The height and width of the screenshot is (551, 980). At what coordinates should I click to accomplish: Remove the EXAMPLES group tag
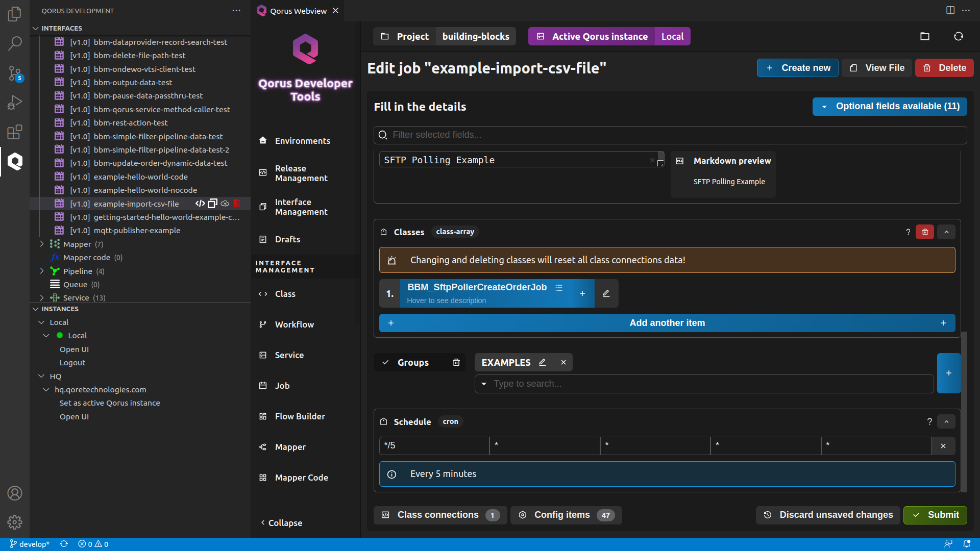pos(563,362)
